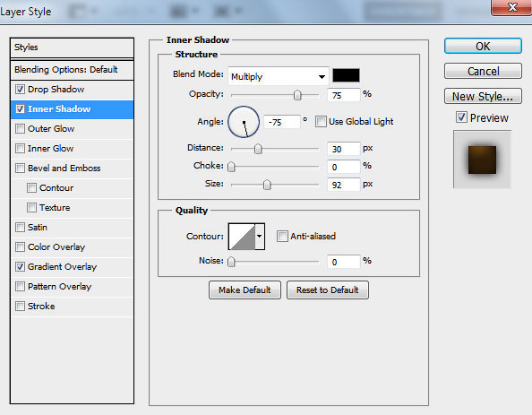Screen dimensions: 532x415
Task: Open Outer Glow settings row
Action: coord(72,129)
